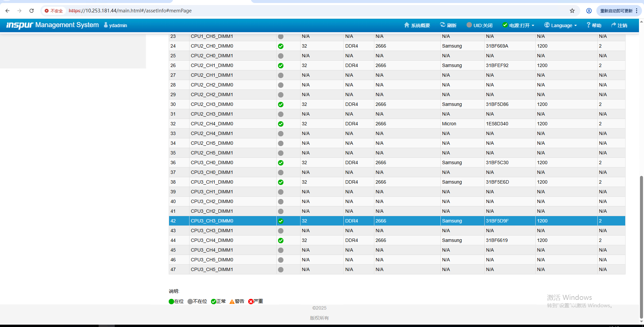This screenshot has height=327, width=644.
Task: Click serial number 31BF669A
Action: [x=497, y=46]
